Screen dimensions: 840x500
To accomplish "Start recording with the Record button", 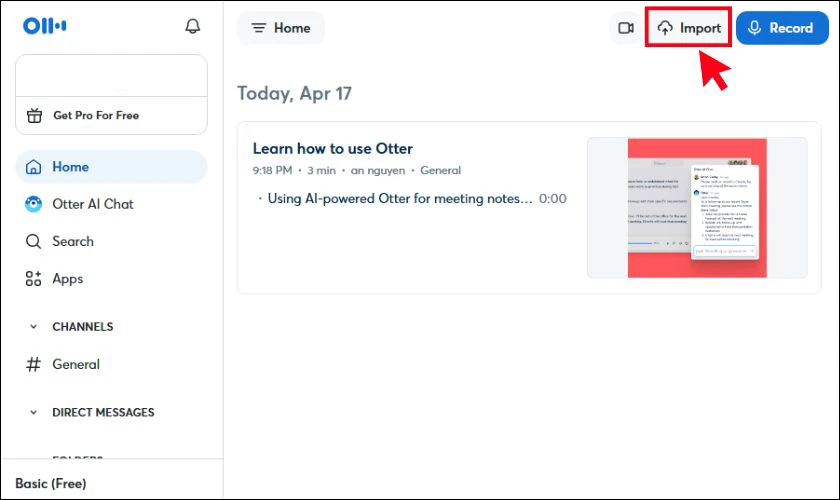I will pyautogui.click(x=782, y=28).
